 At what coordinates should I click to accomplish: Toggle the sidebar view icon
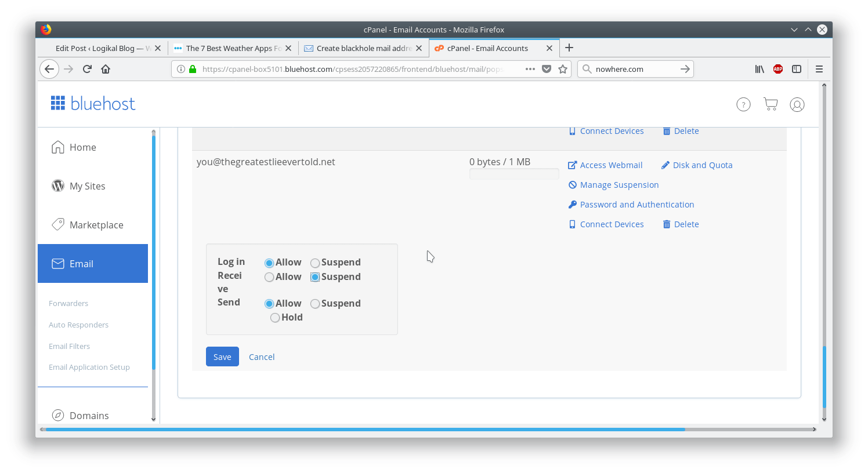(797, 69)
